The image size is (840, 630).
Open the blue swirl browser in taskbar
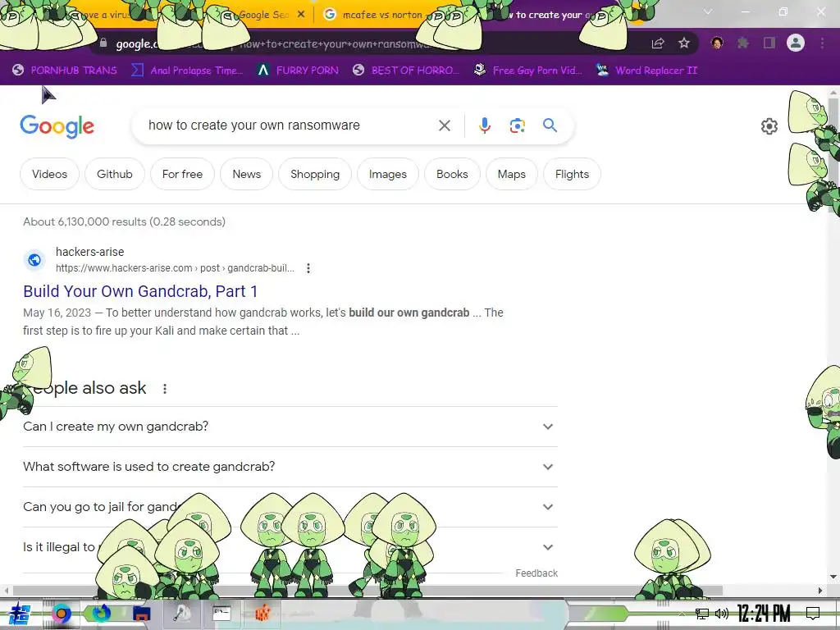(x=102, y=614)
